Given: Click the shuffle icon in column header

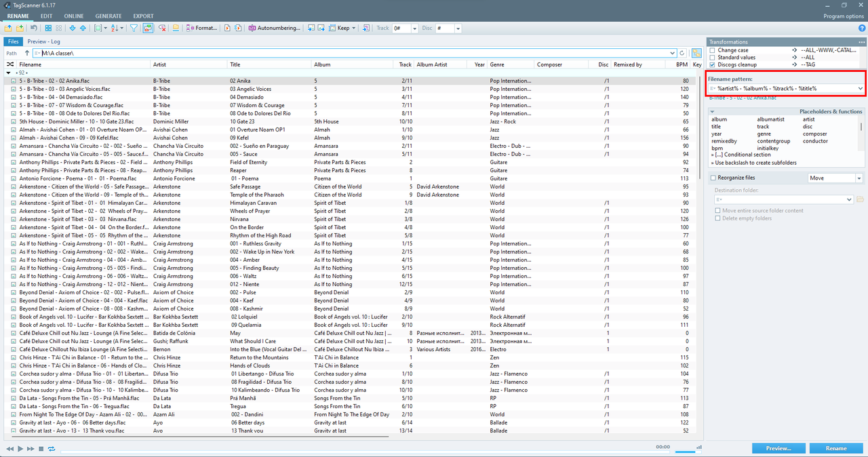Looking at the screenshot, I should click(9, 64).
